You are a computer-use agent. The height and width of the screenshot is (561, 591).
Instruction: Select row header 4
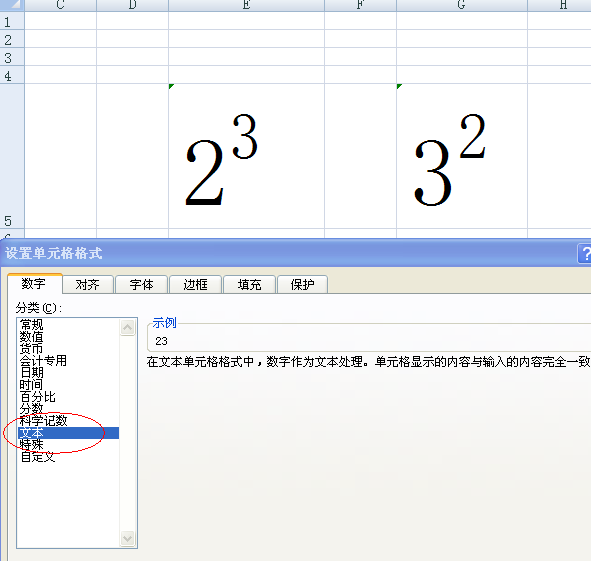pos(12,75)
